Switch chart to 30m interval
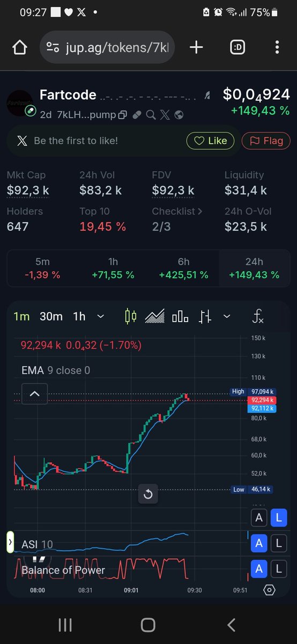Image resolution: width=297 pixels, height=644 pixels. [51, 317]
